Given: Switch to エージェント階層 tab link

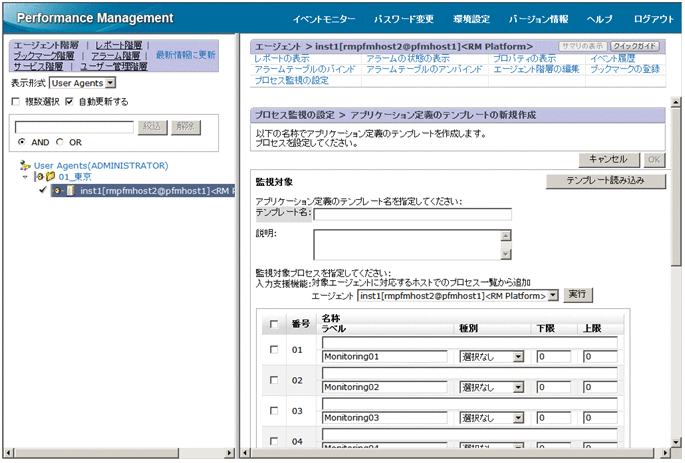Looking at the screenshot, I should 46,45.
